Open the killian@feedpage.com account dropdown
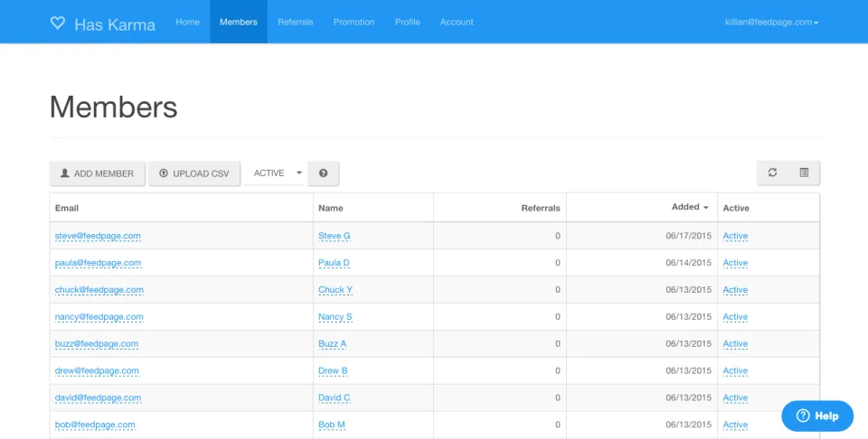The height and width of the screenshot is (439, 868). [x=771, y=22]
